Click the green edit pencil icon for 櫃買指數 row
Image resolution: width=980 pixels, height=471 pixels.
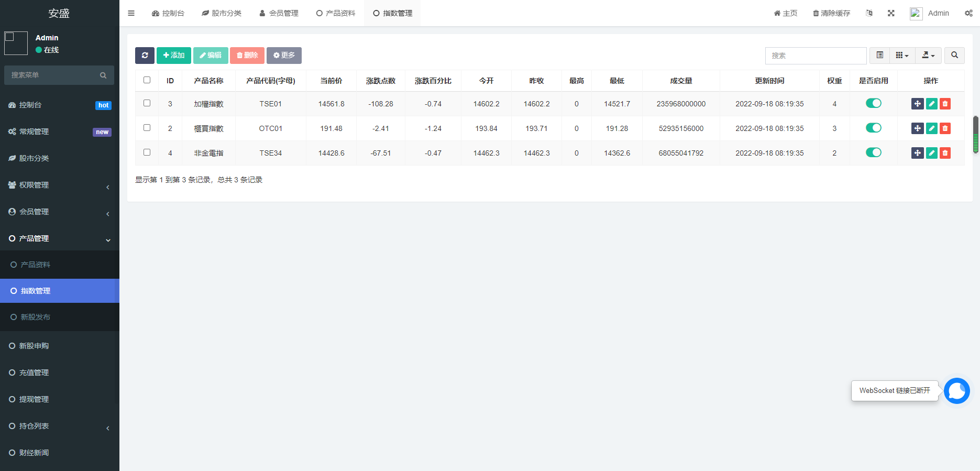(931, 128)
